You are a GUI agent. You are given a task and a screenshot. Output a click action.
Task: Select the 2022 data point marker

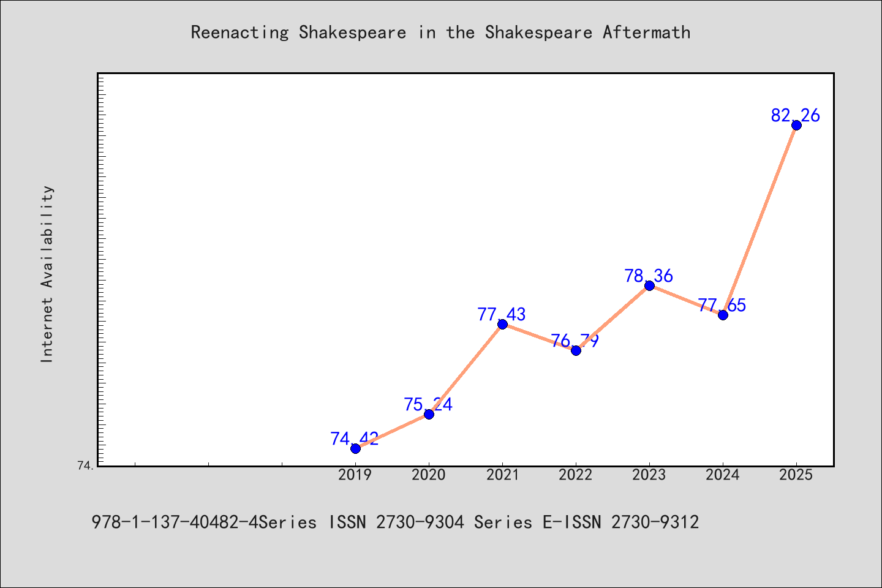576,350
